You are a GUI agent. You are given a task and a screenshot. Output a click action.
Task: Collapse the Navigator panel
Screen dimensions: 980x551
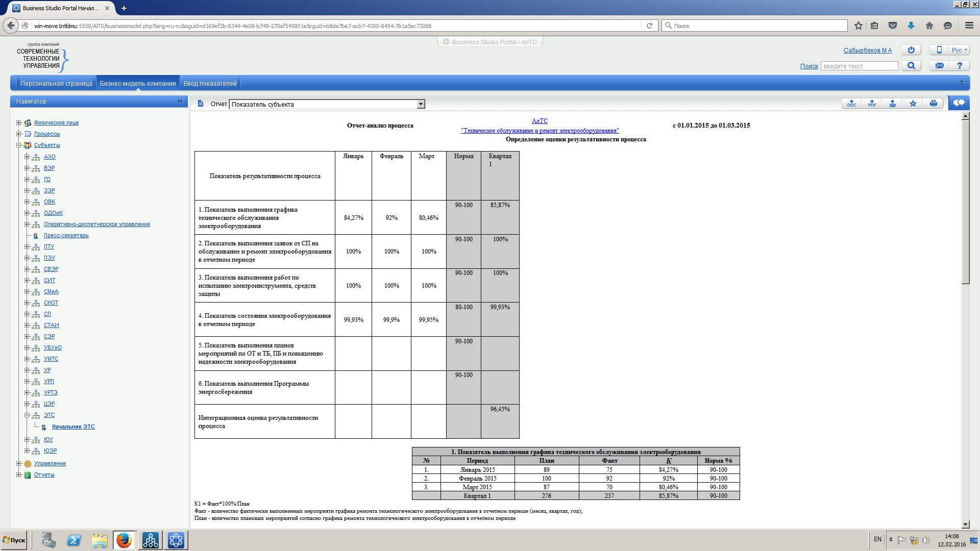180,102
